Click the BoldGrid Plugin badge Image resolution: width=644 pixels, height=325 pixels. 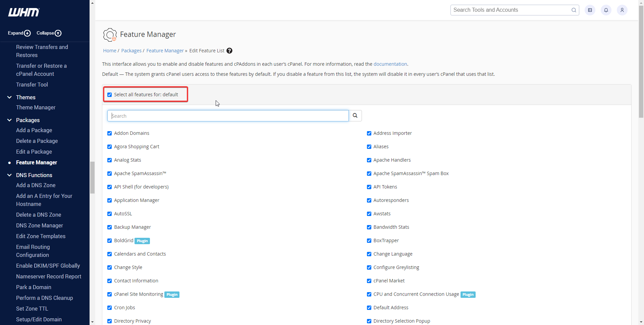click(142, 241)
